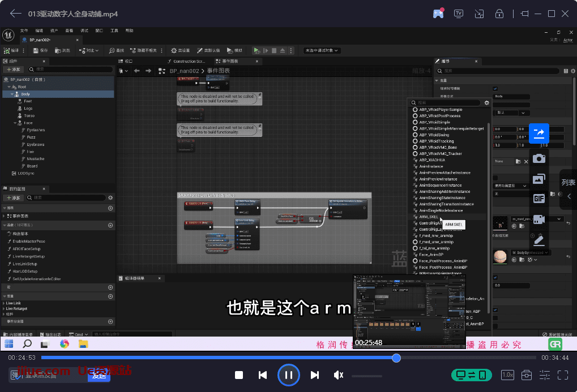Take a screenshot with the camera icon
The image size is (577, 392).
(x=539, y=158)
